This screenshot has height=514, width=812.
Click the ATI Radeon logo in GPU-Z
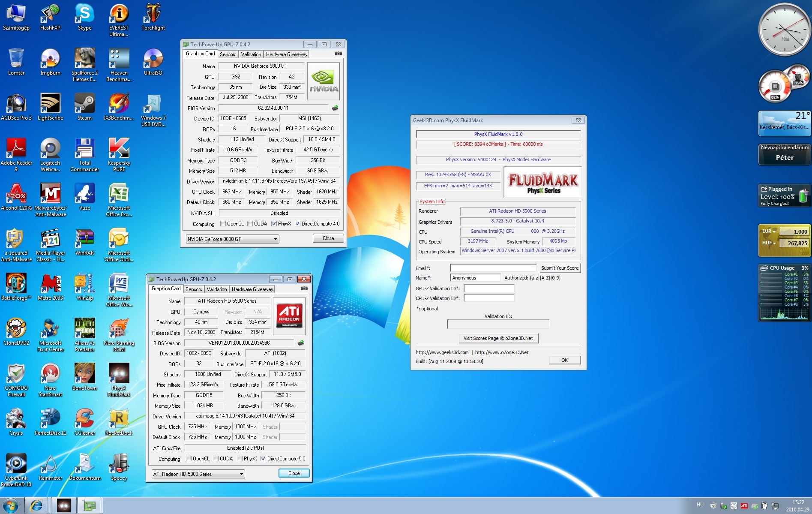point(289,316)
